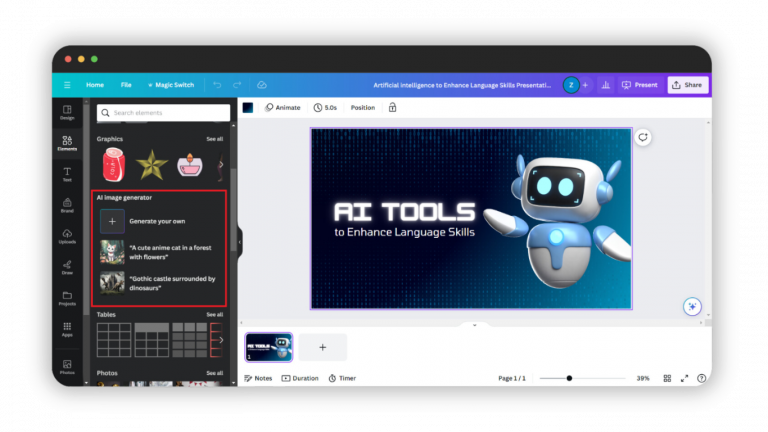
Task: Collapse the page thumbnails strip
Action: coord(474,325)
